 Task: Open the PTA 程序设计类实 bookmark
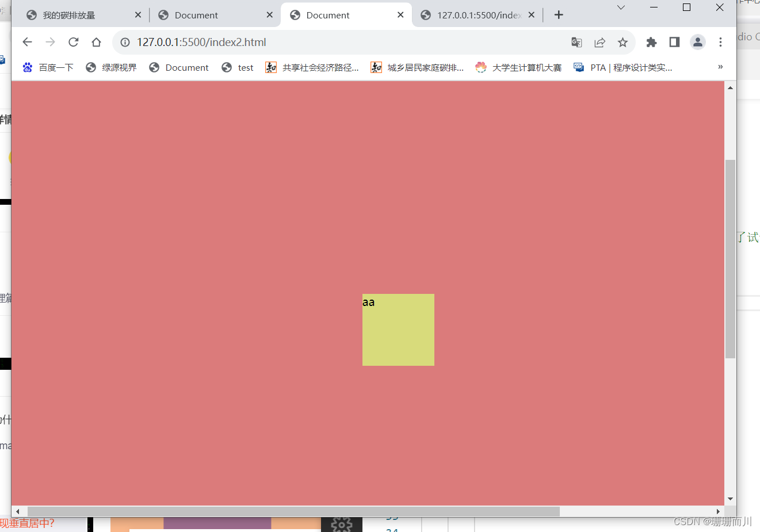coord(622,67)
